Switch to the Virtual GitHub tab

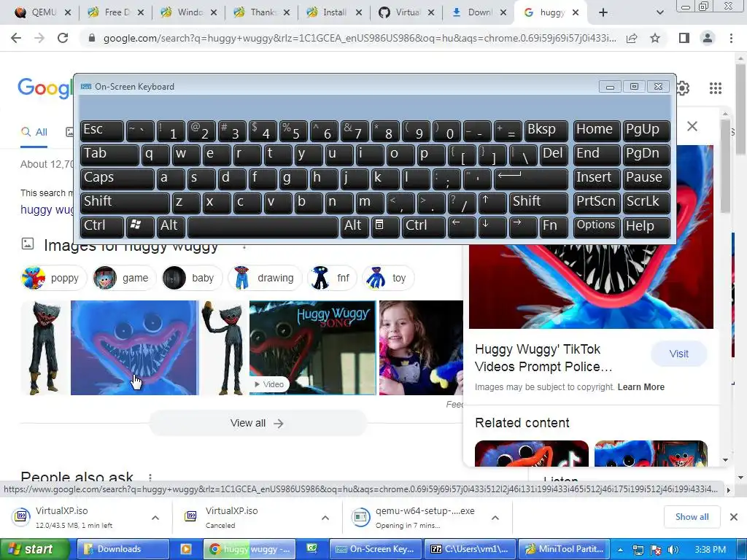tap(406, 12)
